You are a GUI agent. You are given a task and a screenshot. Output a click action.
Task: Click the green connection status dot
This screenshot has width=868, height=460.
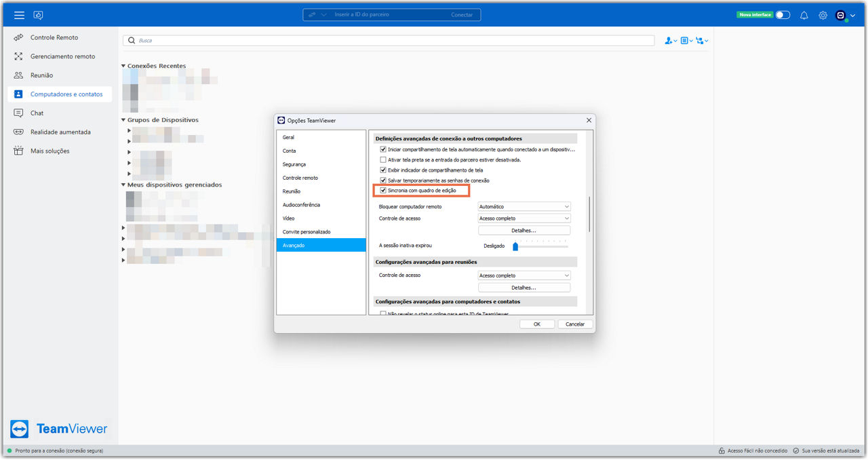pyautogui.click(x=9, y=451)
